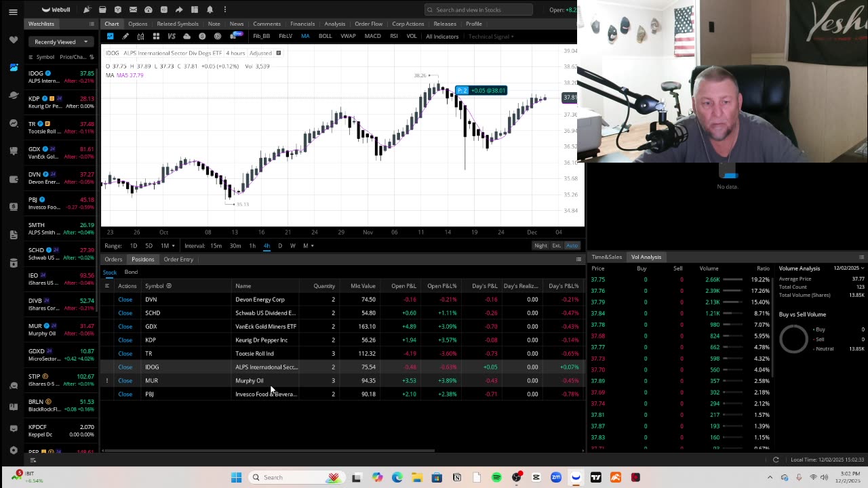Open Zoom from the taskbar
The width and height of the screenshot is (868, 488).
tap(556, 477)
